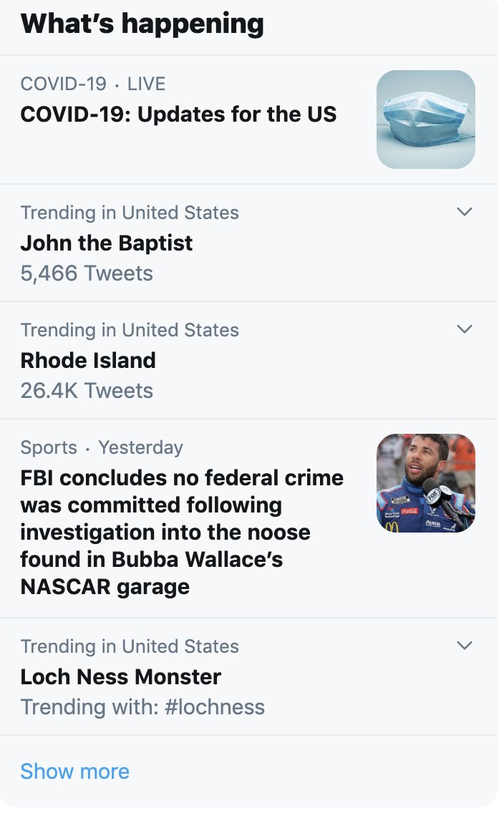Click the "Show more" link
Image resolution: width=504 pixels, height=816 pixels.
coord(75,771)
